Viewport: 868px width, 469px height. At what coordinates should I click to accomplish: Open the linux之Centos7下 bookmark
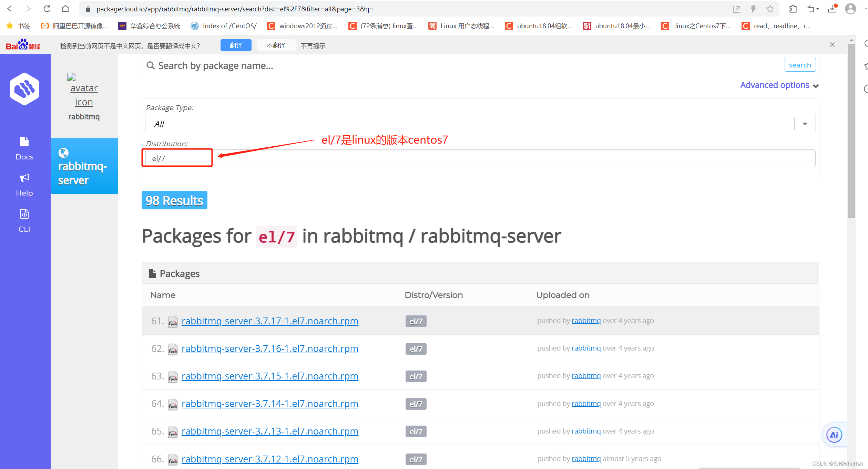tap(696, 26)
